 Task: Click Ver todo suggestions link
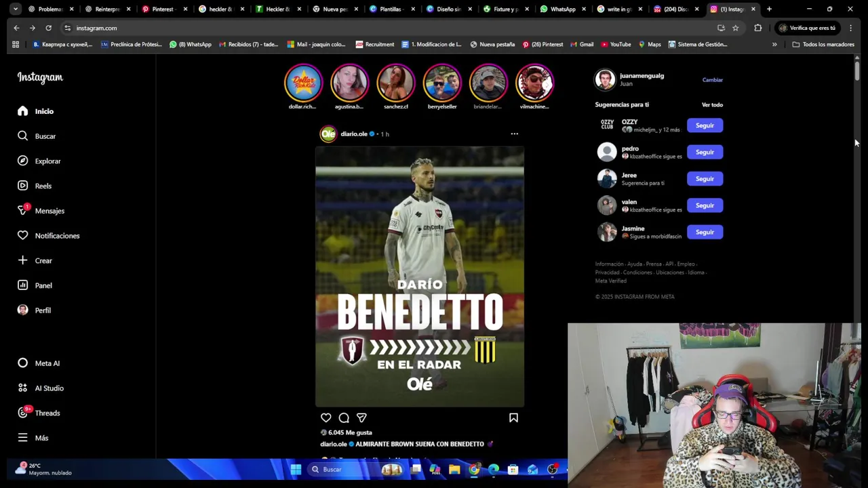712,105
